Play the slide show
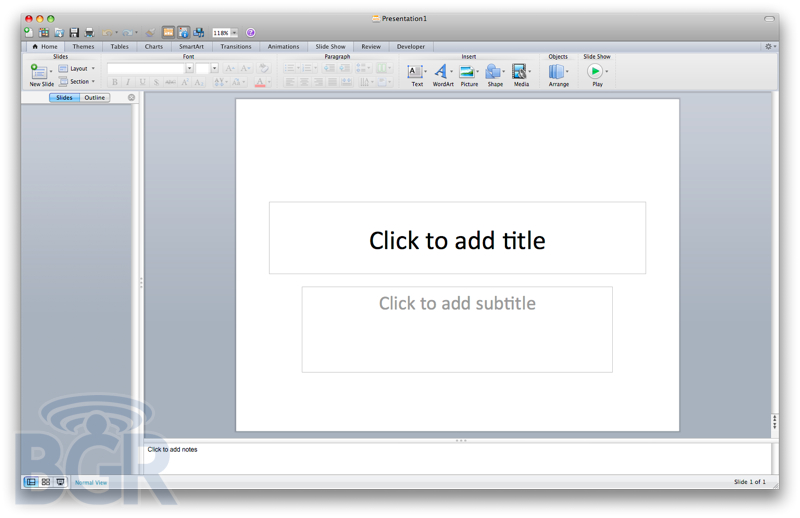The height and width of the screenshot is (518, 800). pos(595,75)
